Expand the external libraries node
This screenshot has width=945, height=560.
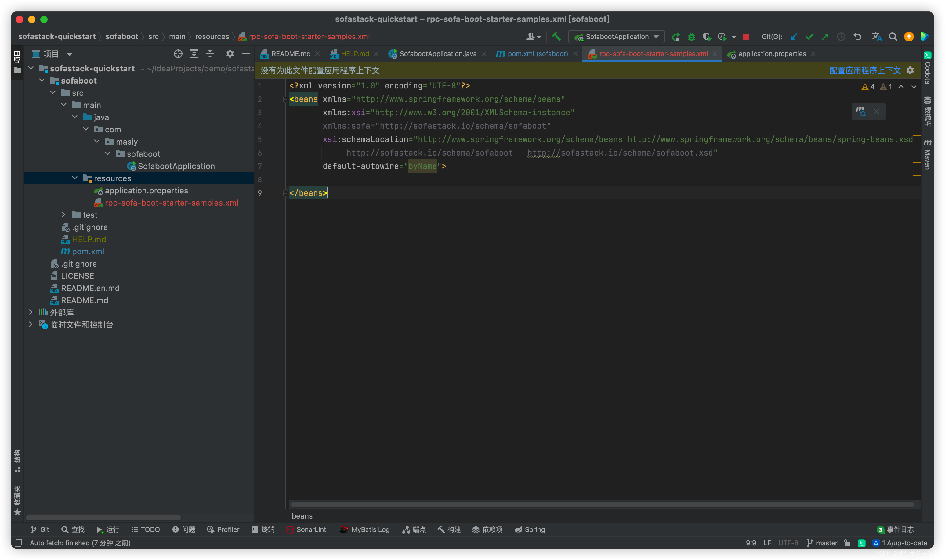pos(31,312)
